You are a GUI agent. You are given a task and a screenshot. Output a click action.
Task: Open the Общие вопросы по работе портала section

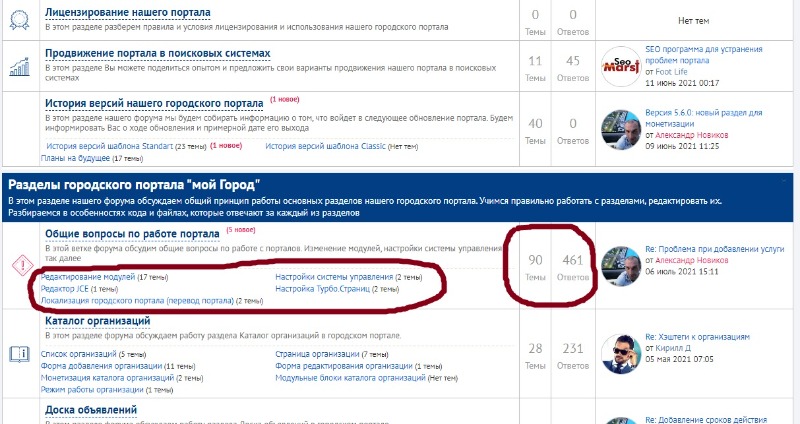132,234
